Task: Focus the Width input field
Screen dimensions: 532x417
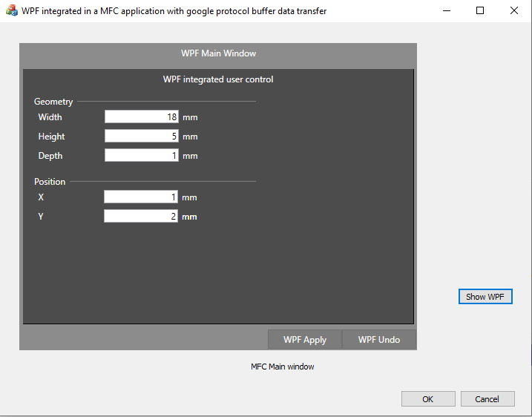Action: [142, 116]
